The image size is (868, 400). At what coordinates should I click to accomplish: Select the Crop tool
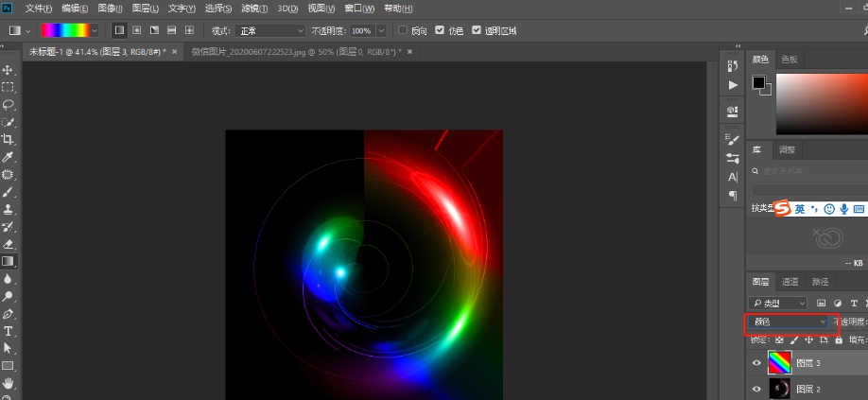coord(9,139)
